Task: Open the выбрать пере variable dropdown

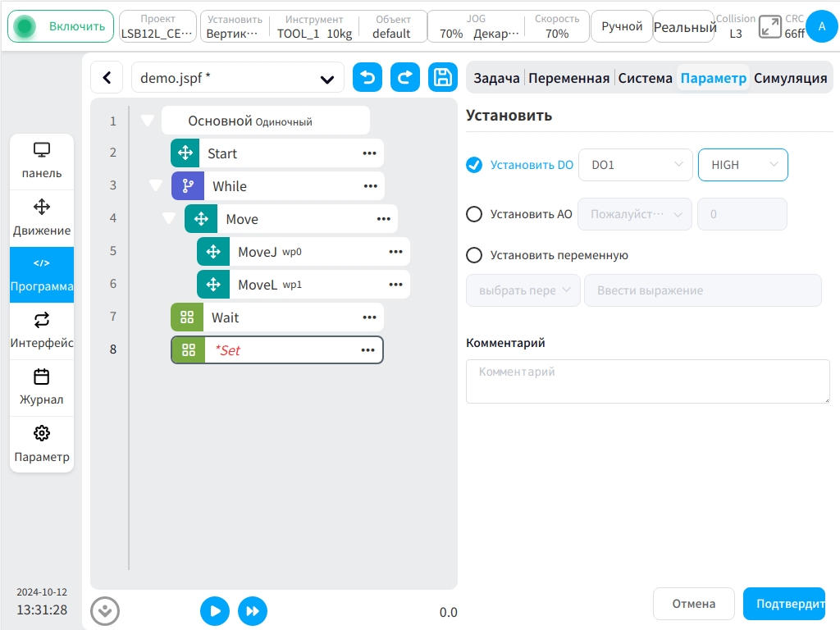Action: pos(523,290)
